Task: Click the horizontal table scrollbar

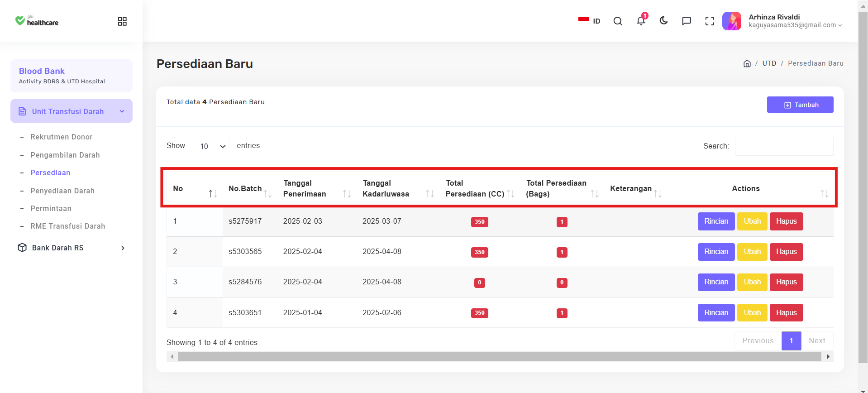Action: click(x=500, y=357)
